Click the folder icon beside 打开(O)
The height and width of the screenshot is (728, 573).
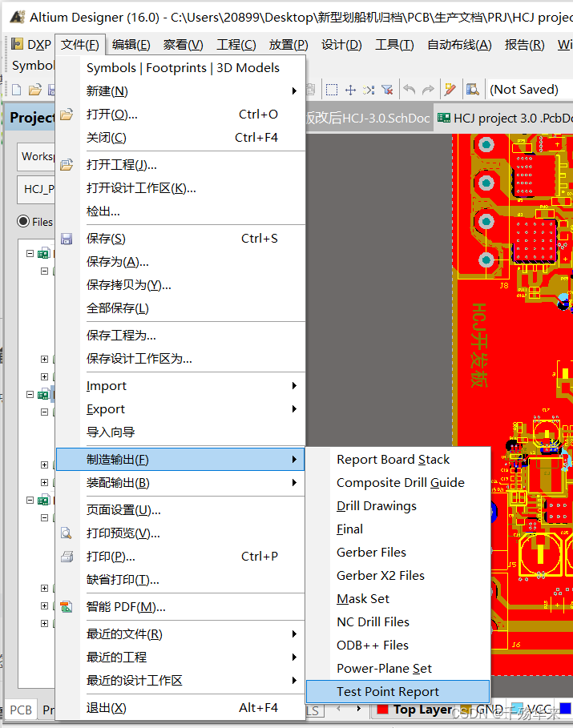pyautogui.click(x=67, y=115)
